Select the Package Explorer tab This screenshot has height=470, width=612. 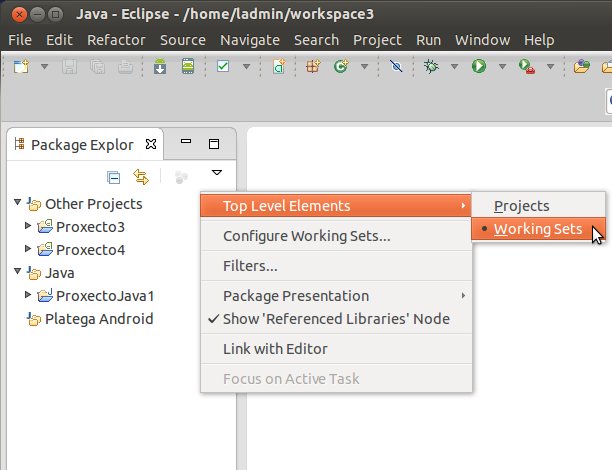coord(82,145)
